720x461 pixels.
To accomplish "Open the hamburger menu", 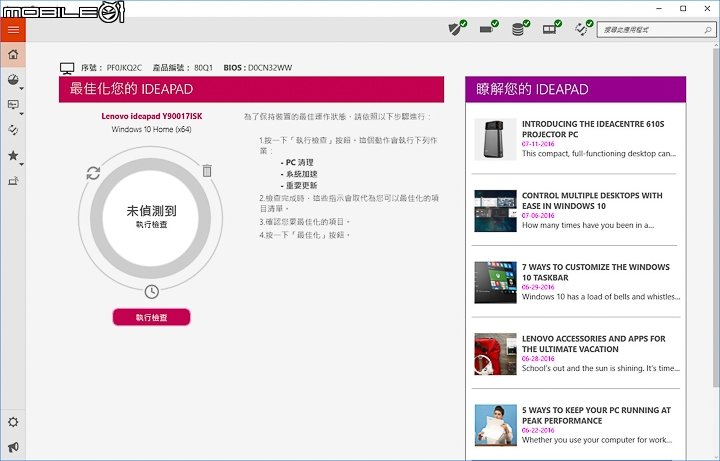I will 13,30.
